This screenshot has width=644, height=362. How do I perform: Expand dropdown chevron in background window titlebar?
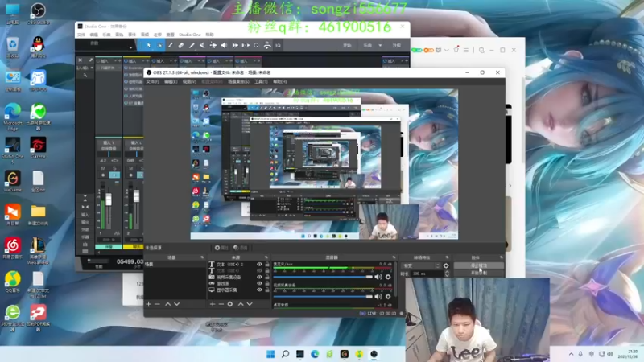(447, 50)
